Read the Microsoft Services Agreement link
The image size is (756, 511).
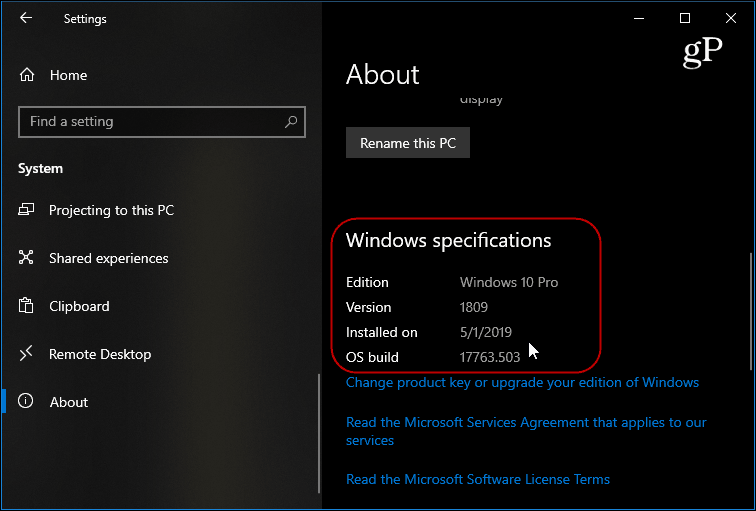click(526, 431)
